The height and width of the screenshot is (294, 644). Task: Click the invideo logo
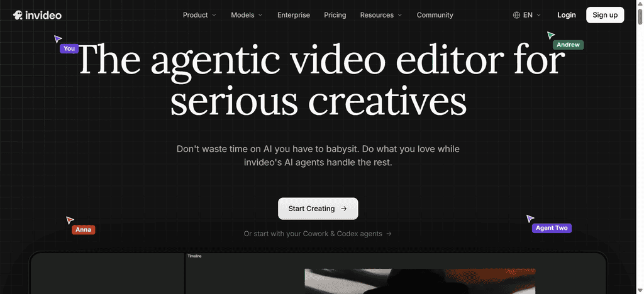click(x=37, y=15)
